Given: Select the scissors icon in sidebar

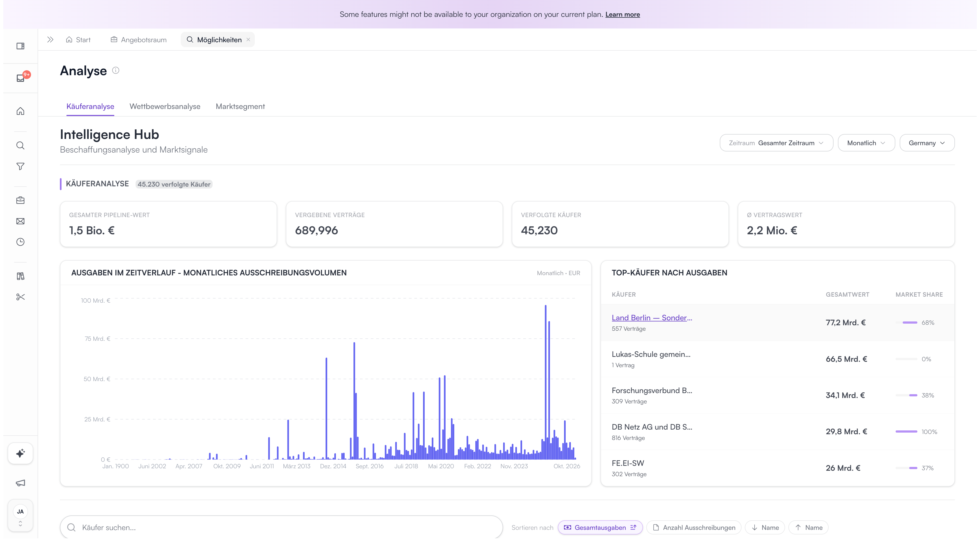Looking at the screenshot, I should (20, 297).
